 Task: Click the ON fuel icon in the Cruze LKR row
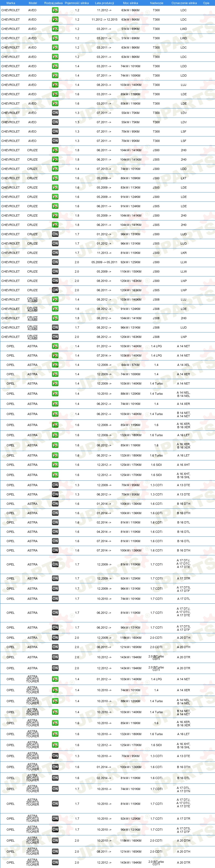click(x=55, y=253)
